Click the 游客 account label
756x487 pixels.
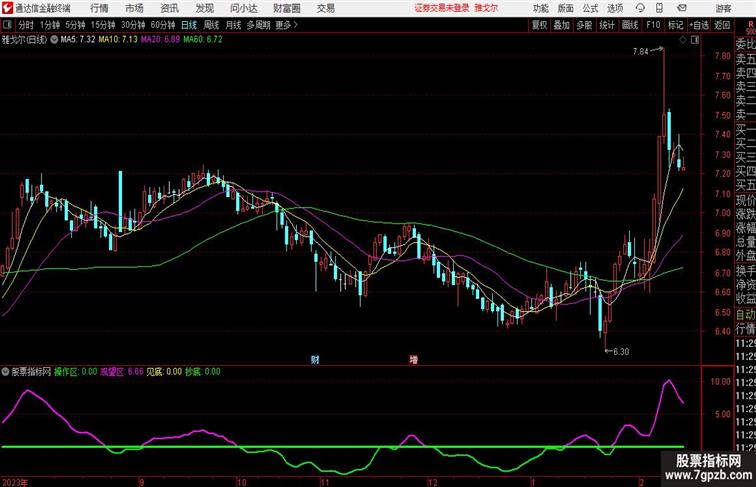coord(723,8)
